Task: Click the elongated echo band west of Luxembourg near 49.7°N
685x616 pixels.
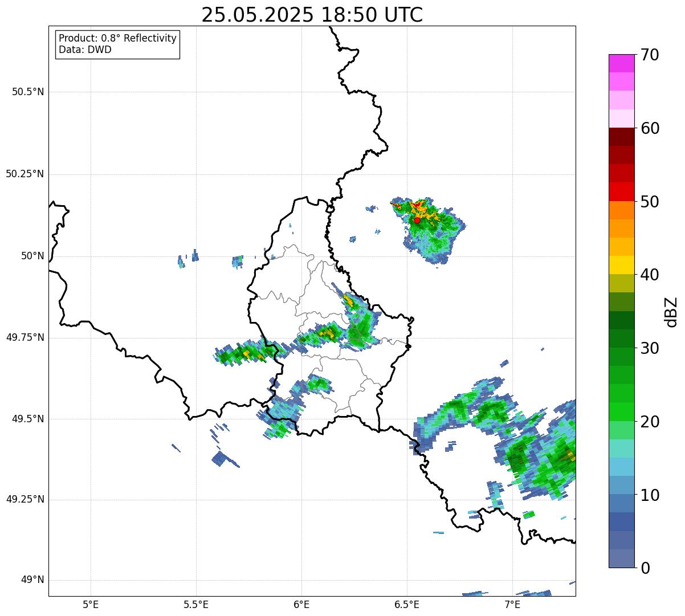Action: (251, 352)
